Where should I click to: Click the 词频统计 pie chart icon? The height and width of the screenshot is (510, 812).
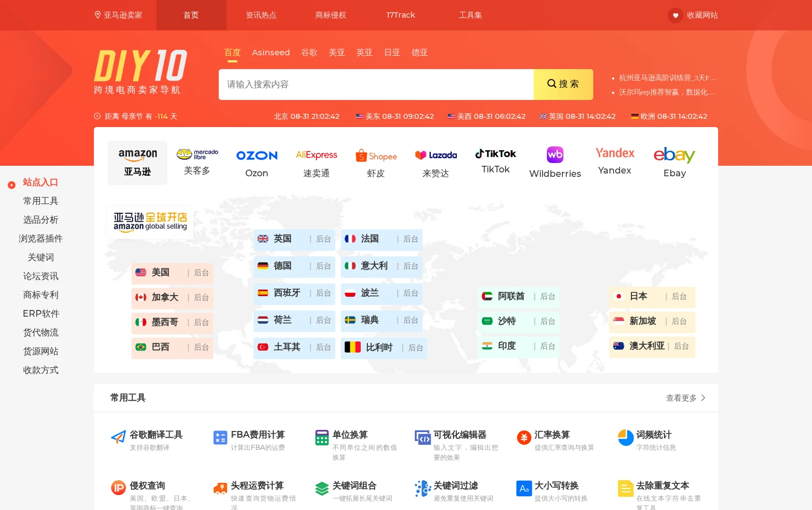(x=625, y=438)
